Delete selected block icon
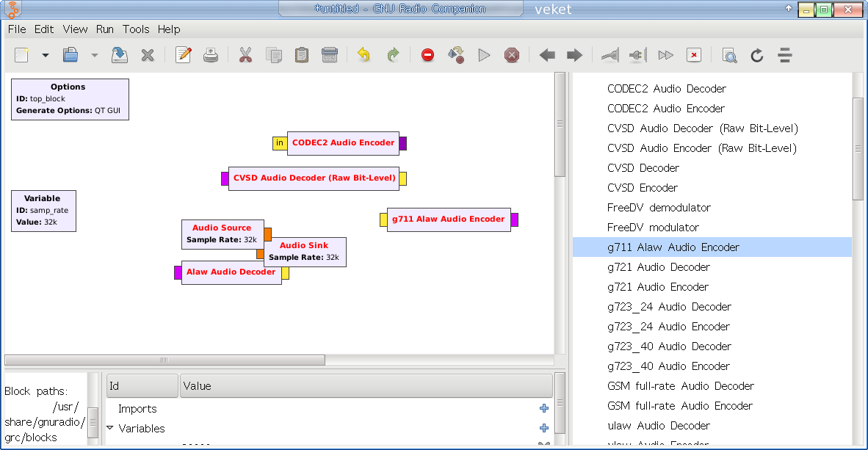Image resolution: width=868 pixels, height=450 pixels. point(330,55)
